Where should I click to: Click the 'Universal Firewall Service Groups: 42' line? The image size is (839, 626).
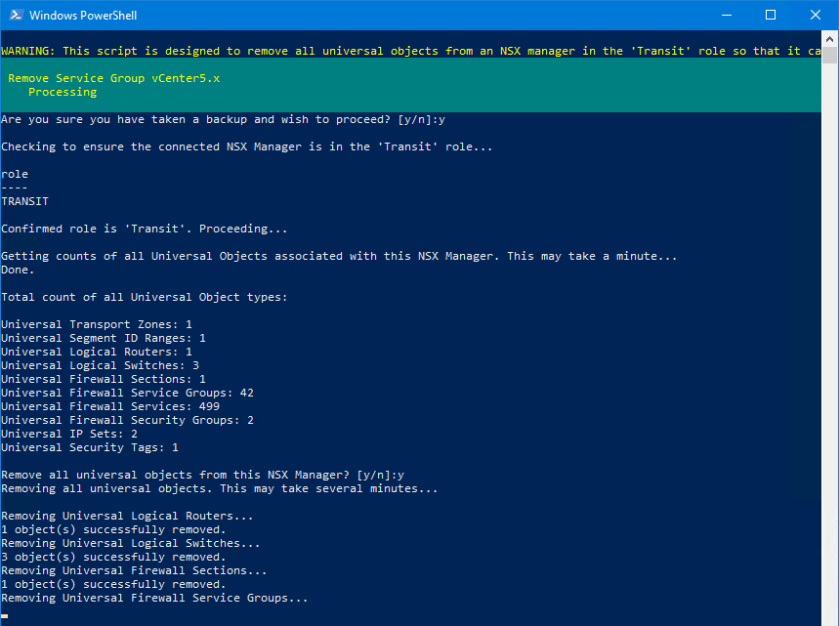(x=127, y=393)
